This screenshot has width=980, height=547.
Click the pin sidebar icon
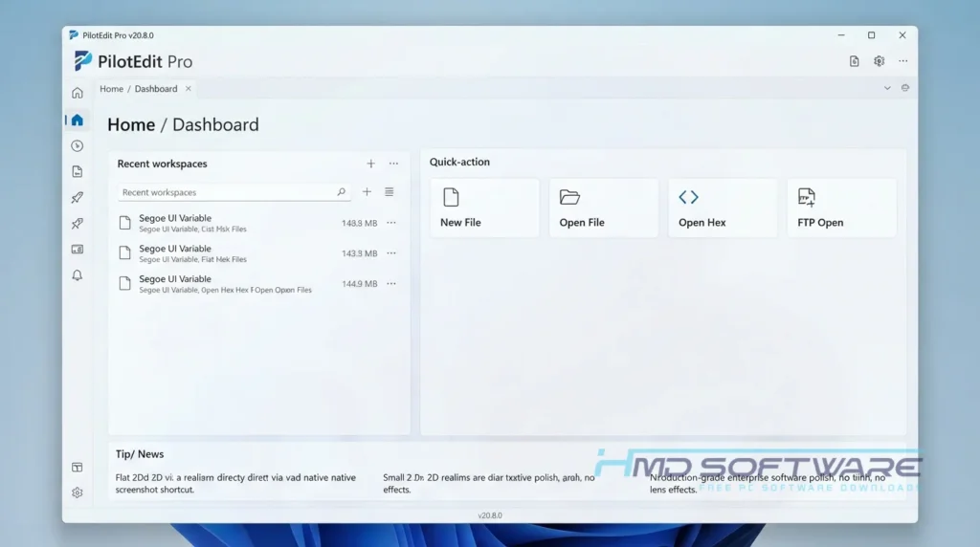77,224
